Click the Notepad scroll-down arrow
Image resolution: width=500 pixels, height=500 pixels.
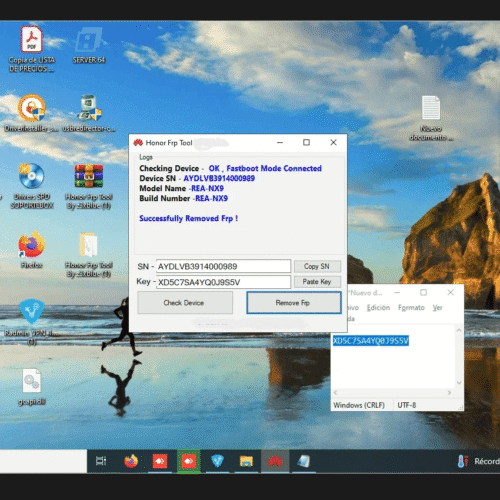pos(459,383)
